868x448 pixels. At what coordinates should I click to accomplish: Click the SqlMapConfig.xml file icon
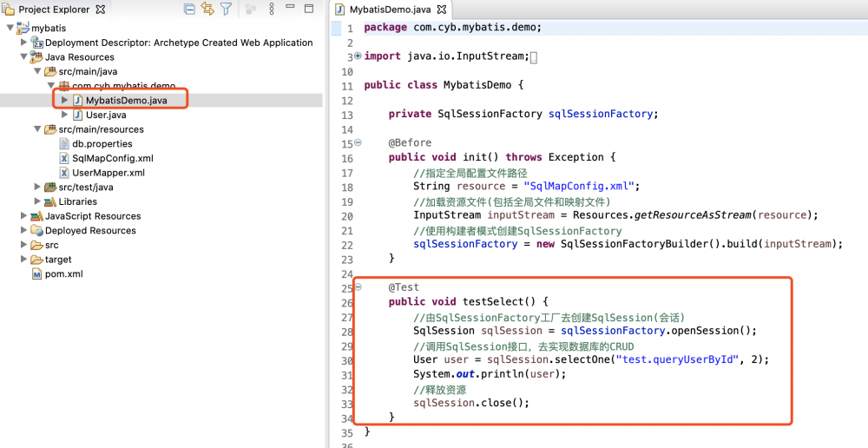coord(64,158)
